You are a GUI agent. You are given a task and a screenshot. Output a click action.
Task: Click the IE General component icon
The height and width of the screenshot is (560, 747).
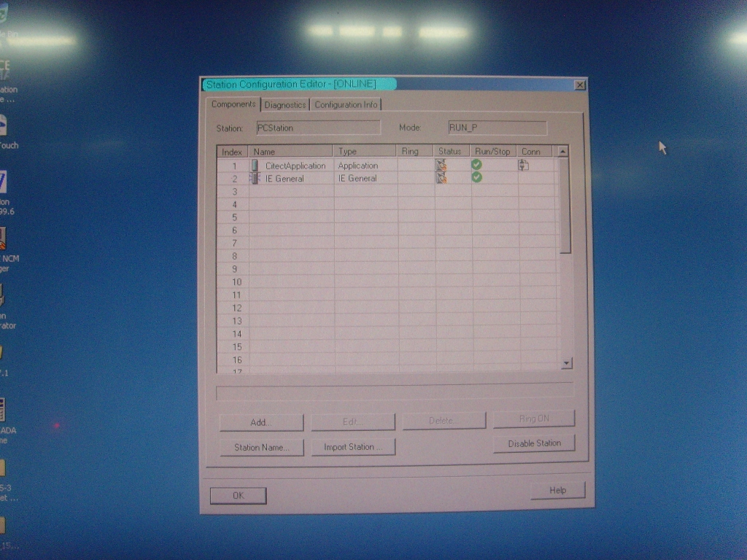255,179
